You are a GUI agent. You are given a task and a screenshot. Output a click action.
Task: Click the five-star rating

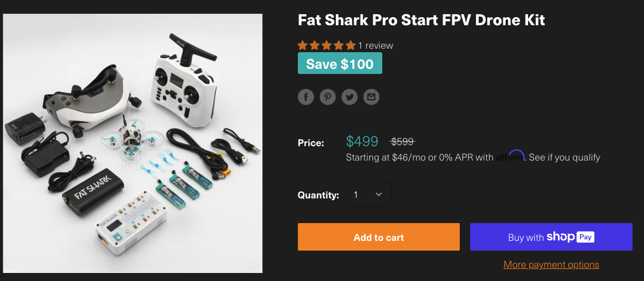326,45
